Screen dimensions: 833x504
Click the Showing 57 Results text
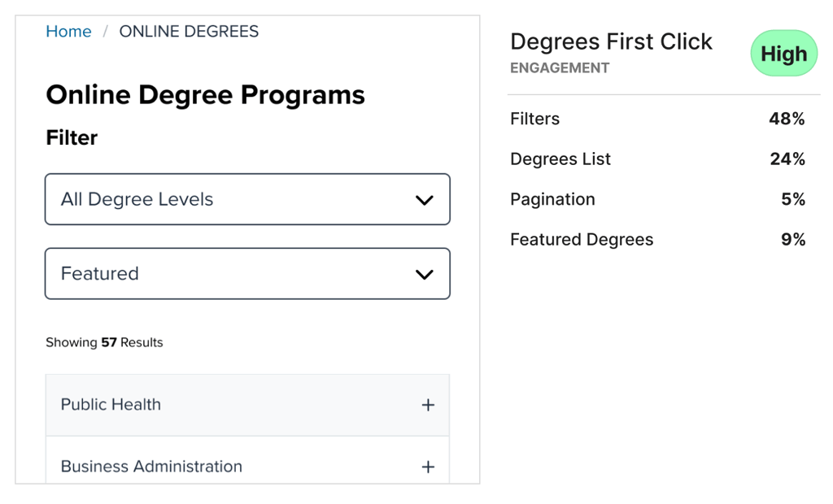click(104, 342)
